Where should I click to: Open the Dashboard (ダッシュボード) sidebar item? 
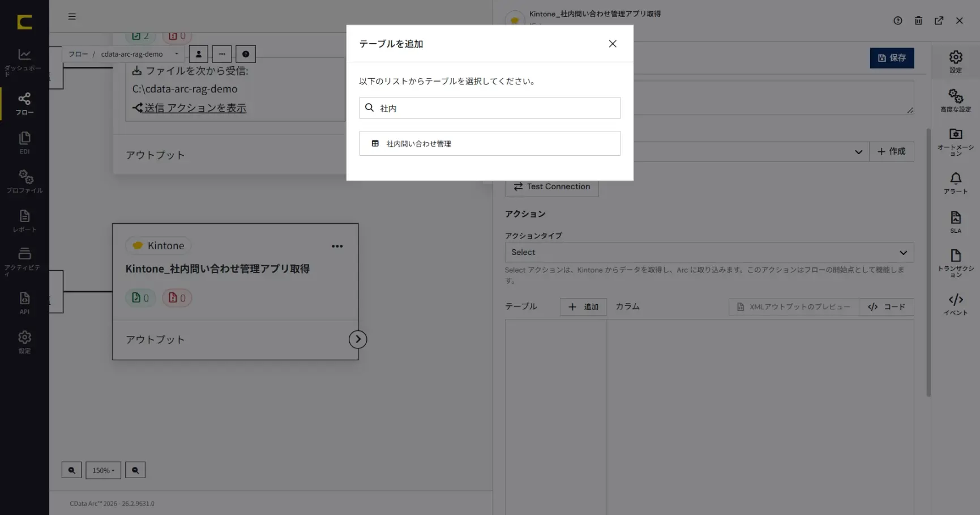(x=24, y=62)
